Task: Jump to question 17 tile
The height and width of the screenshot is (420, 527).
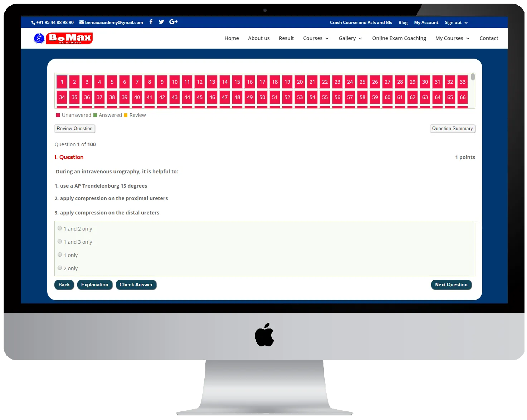Action: (262, 82)
